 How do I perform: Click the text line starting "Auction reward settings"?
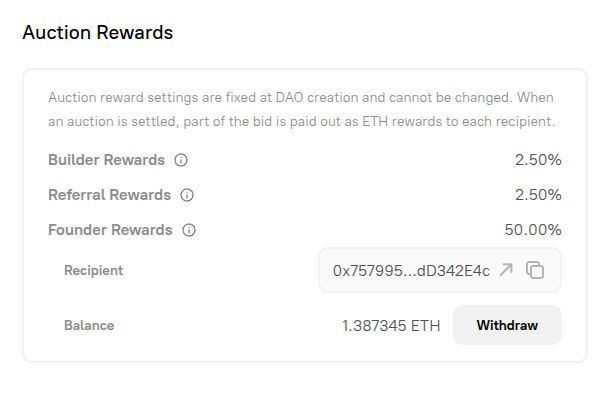300,98
